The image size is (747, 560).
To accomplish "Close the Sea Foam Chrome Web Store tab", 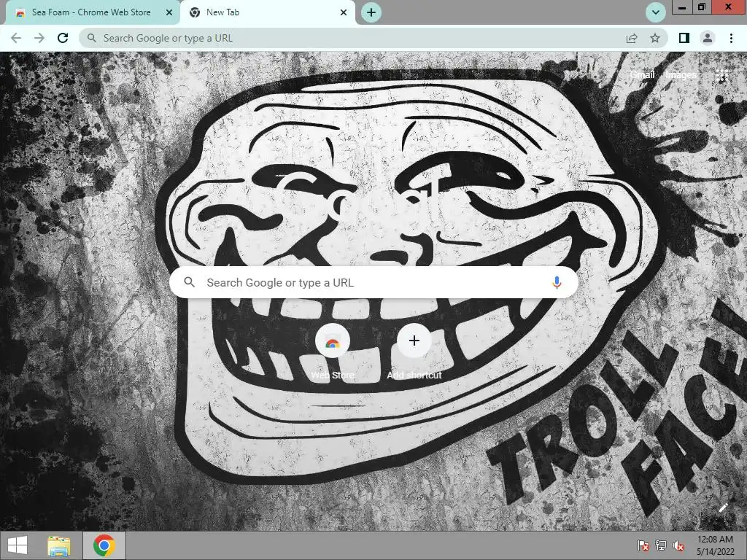I will click(169, 12).
